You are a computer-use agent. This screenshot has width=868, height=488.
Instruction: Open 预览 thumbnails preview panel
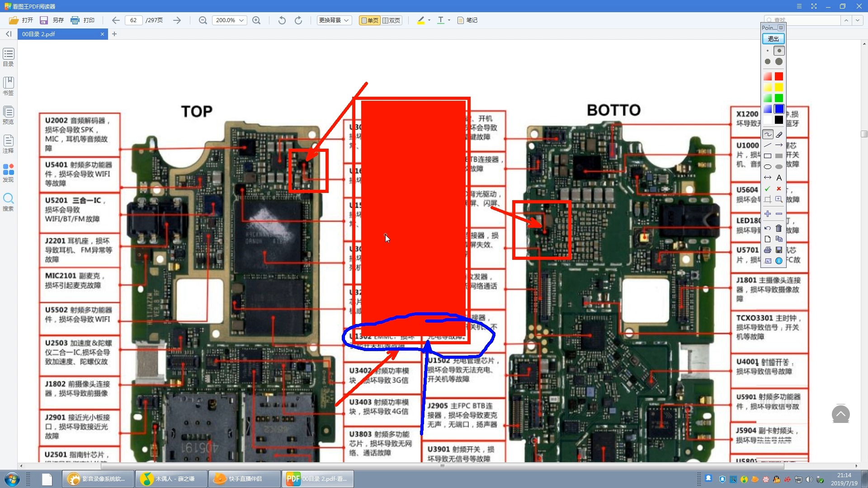[x=9, y=115]
